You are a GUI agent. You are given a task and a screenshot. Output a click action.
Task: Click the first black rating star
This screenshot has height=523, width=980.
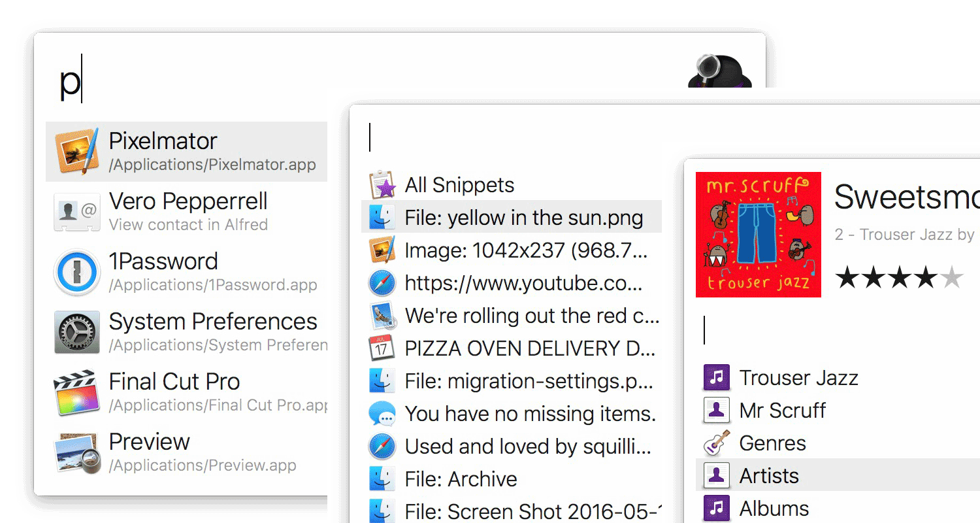(848, 278)
